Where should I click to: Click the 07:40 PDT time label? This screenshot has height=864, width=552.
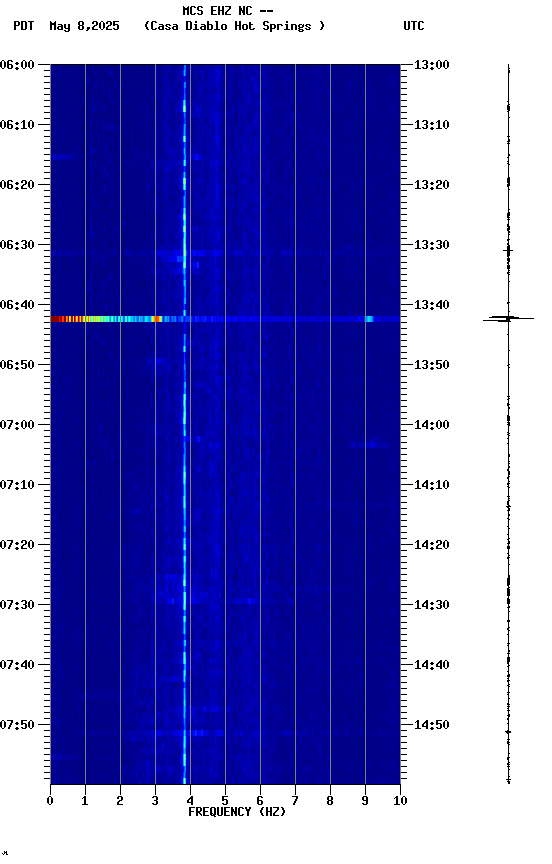[17, 665]
